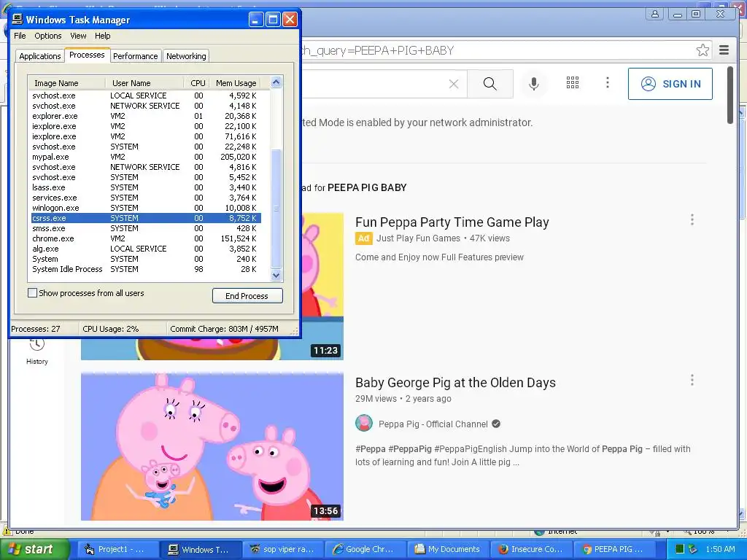The image size is (747, 560).
Task: Click the Peppa Pig Official Channel avatar
Action: pos(364,424)
